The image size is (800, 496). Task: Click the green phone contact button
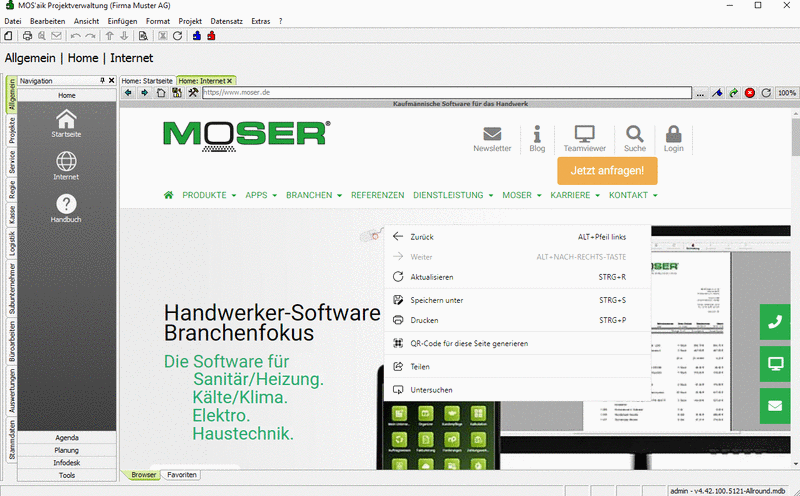tap(775, 321)
